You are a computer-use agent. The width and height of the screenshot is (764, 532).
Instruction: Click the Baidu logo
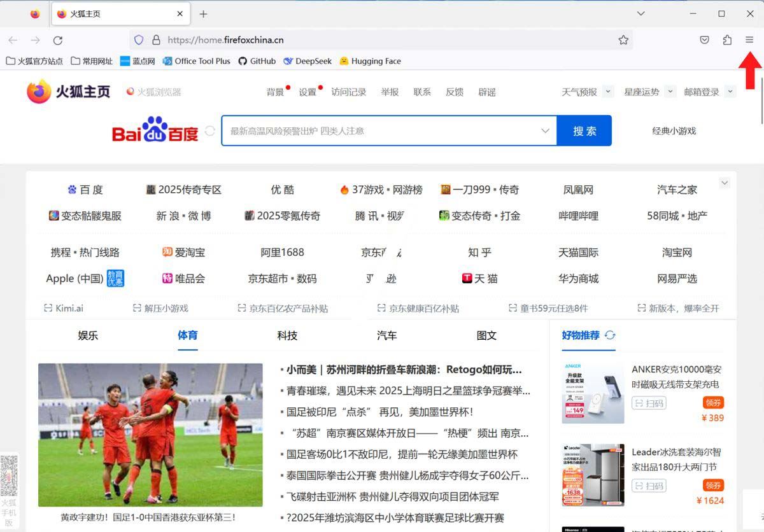[x=155, y=130]
